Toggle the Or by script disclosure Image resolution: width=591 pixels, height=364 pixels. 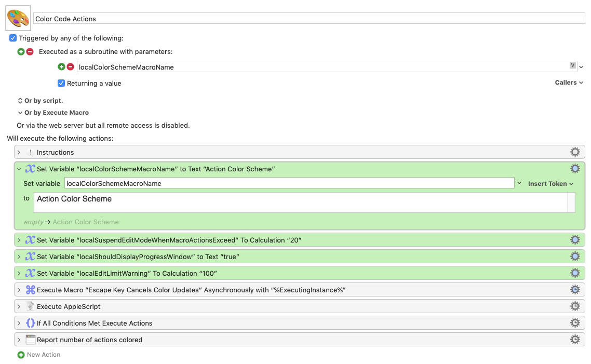click(x=20, y=101)
